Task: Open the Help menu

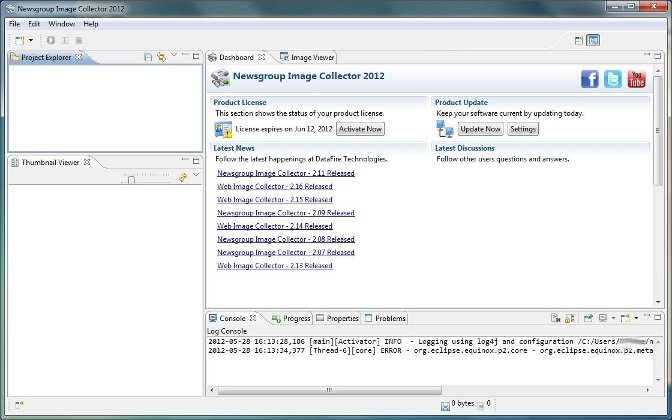Action: (x=91, y=24)
